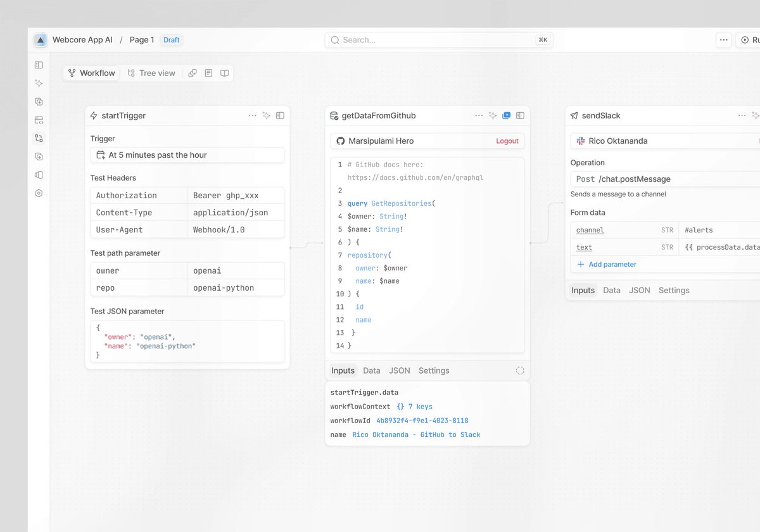Open the Operation selector 'Post /chat.postMessage'
Image resolution: width=760 pixels, height=532 pixels.
pyautogui.click(x=665, y=179)
